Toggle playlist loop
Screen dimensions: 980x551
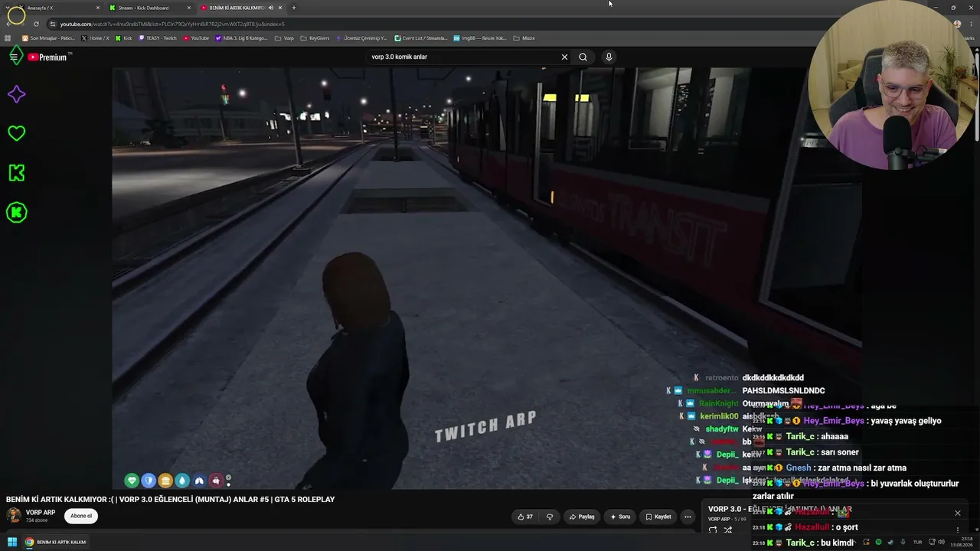pyautogui.click(x=713, y=530)
